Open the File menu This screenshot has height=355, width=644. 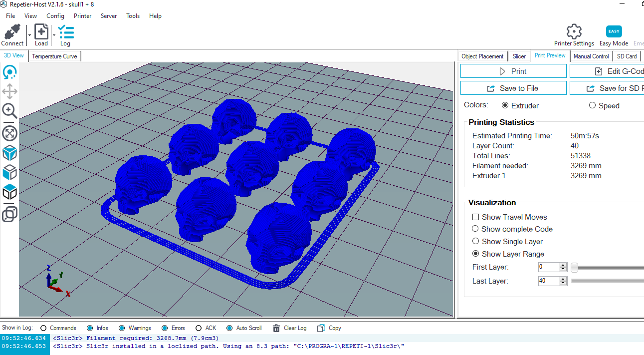click(x=10, y=16)
